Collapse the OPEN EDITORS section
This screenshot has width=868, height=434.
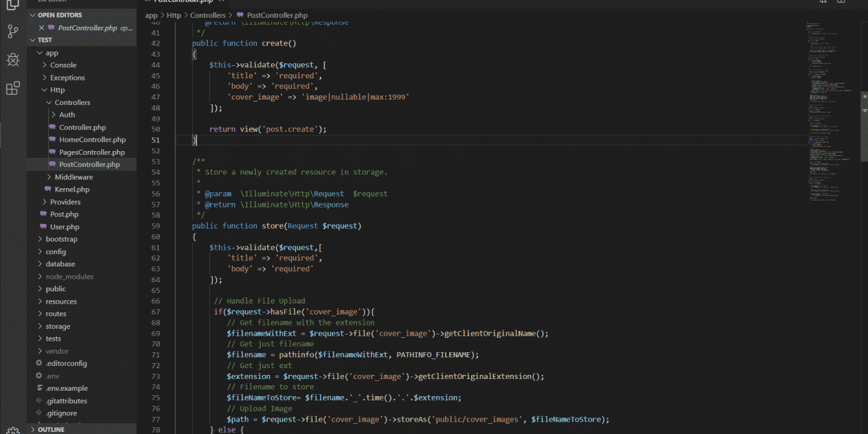(x=32, y=15)
